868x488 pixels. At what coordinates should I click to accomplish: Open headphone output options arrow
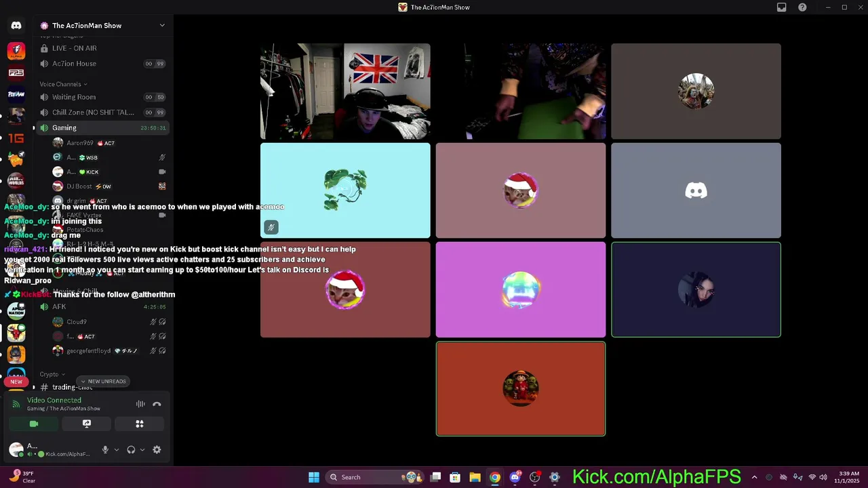coord(142,449)
